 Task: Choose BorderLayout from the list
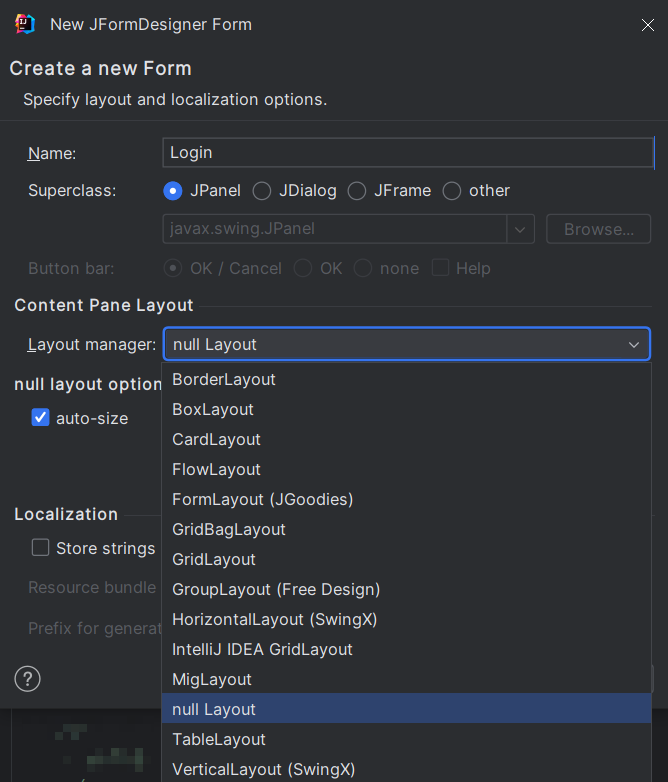(224, 379)
